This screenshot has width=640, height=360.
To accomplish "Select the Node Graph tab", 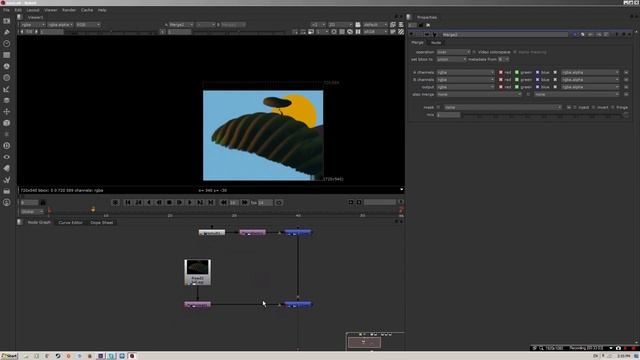I will [39, 223].
